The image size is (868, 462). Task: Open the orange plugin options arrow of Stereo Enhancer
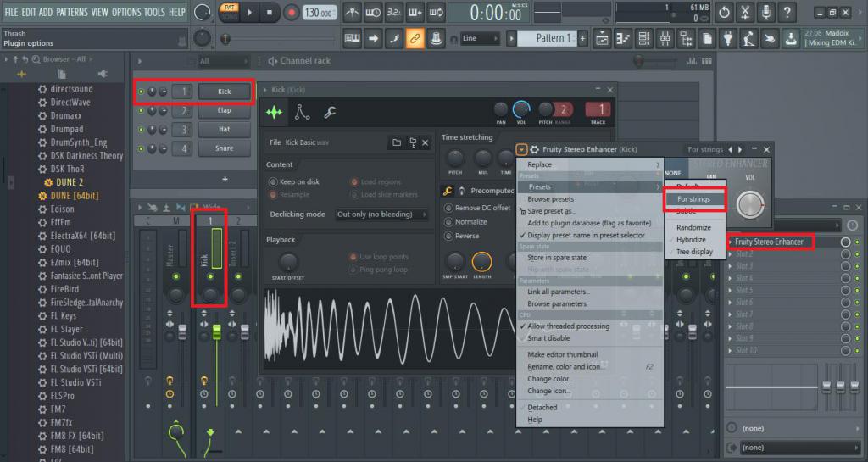coord(521,149)
